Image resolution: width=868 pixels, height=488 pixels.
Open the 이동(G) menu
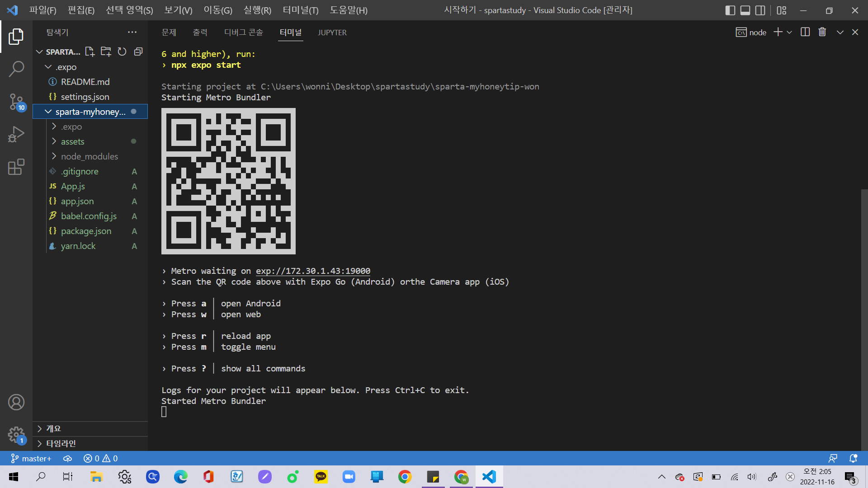pos(218,10)
